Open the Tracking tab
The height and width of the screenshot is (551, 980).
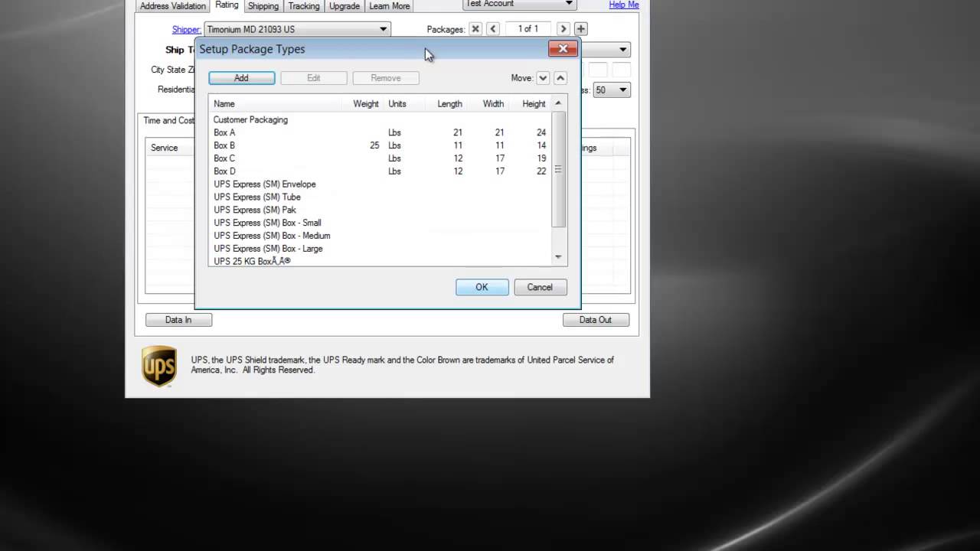tap(304, 6)
